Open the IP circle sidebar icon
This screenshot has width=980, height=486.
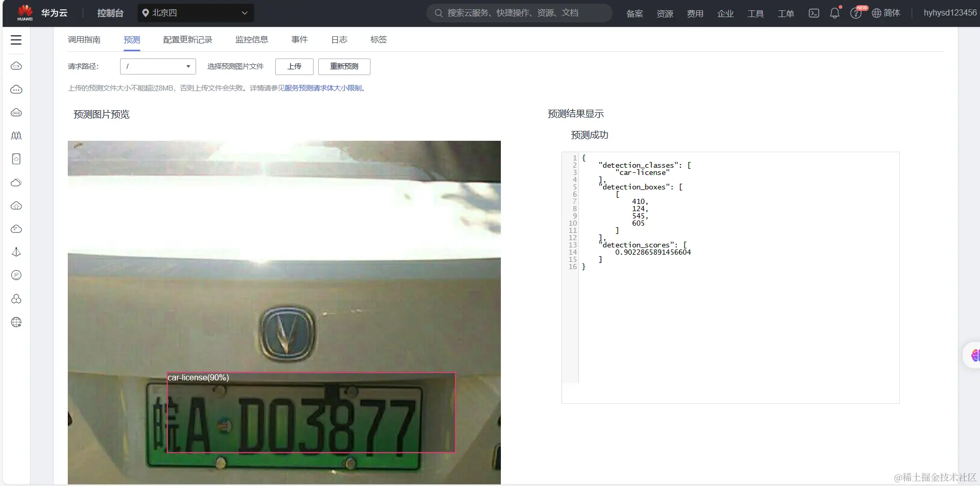[x=16, y=275]
